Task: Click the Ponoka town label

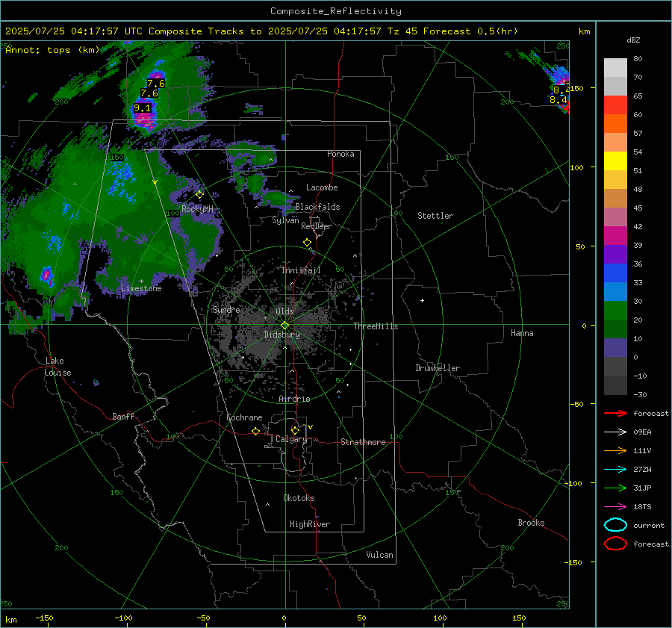Action: (x=340, y=154)
